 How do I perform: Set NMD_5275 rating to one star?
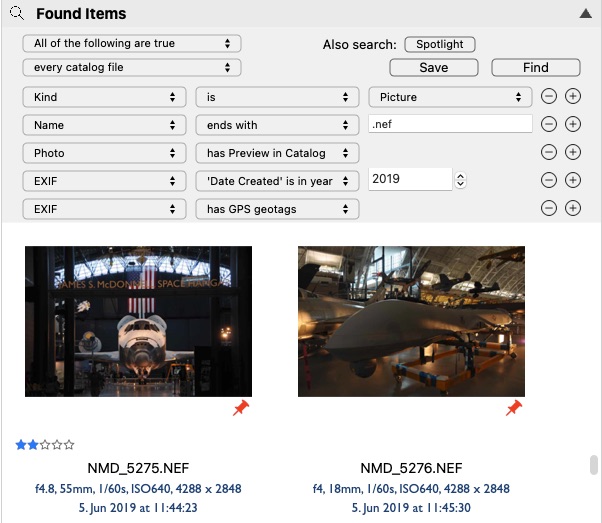coord(21,445)
